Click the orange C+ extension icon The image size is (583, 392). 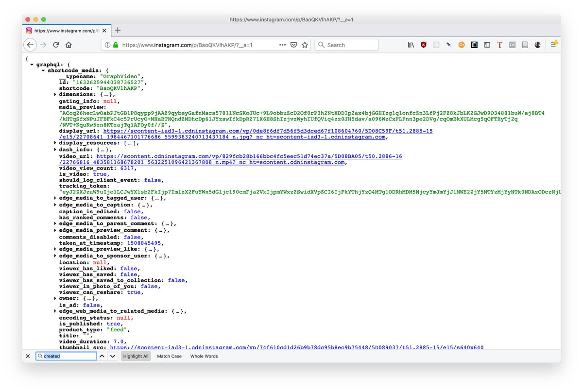[x=461, y=45]
